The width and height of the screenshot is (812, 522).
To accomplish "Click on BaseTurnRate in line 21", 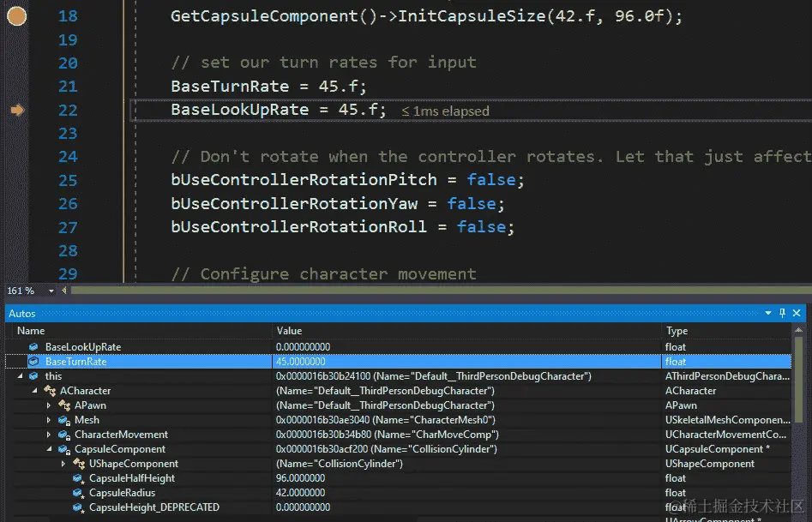I will click(230, 86).
